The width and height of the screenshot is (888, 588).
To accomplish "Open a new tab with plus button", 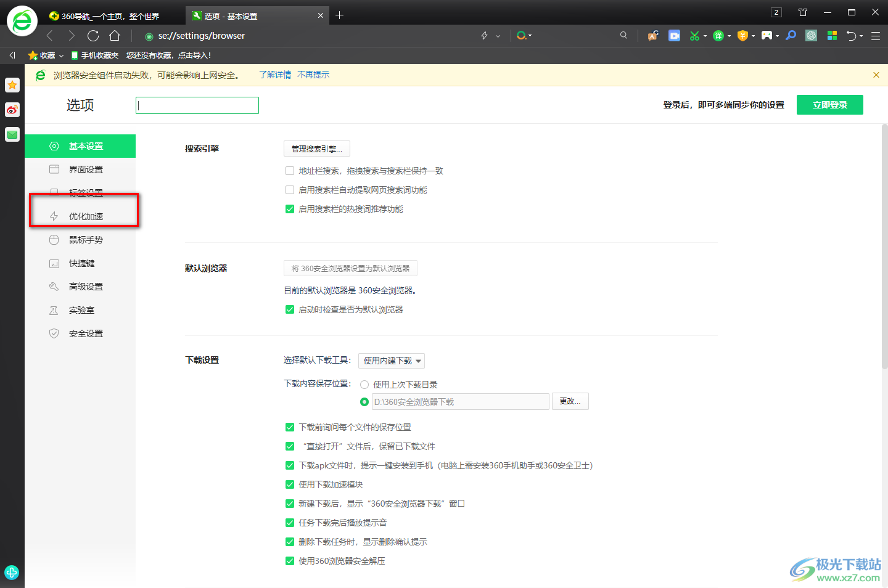I will [x=339, y=15].
